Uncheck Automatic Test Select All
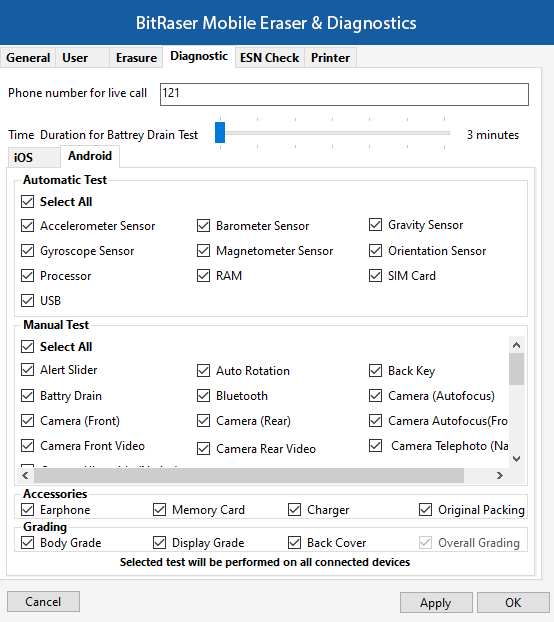Screen dimensions: 554x622 click(27, 202)
